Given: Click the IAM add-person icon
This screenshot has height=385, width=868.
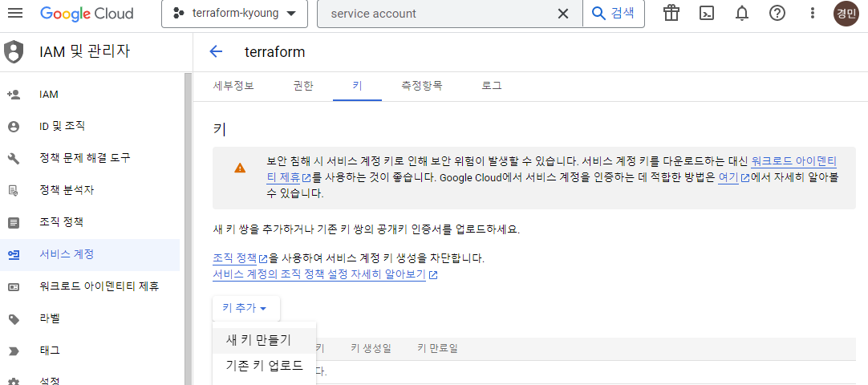Looking at the screenshot, I should (14, 95).
